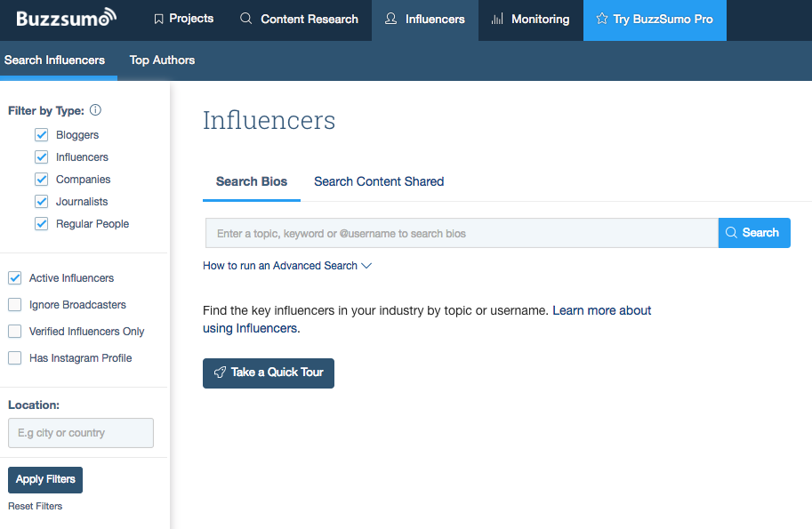Click the Apply Filters button
The height and width of the screenshot is (529, 812).
point(45,480)
